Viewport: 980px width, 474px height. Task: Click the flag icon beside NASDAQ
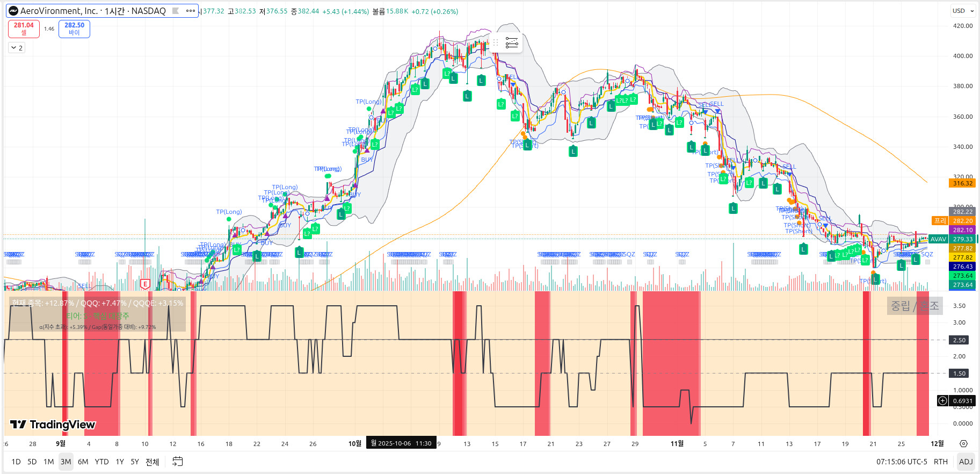point(176,11)
